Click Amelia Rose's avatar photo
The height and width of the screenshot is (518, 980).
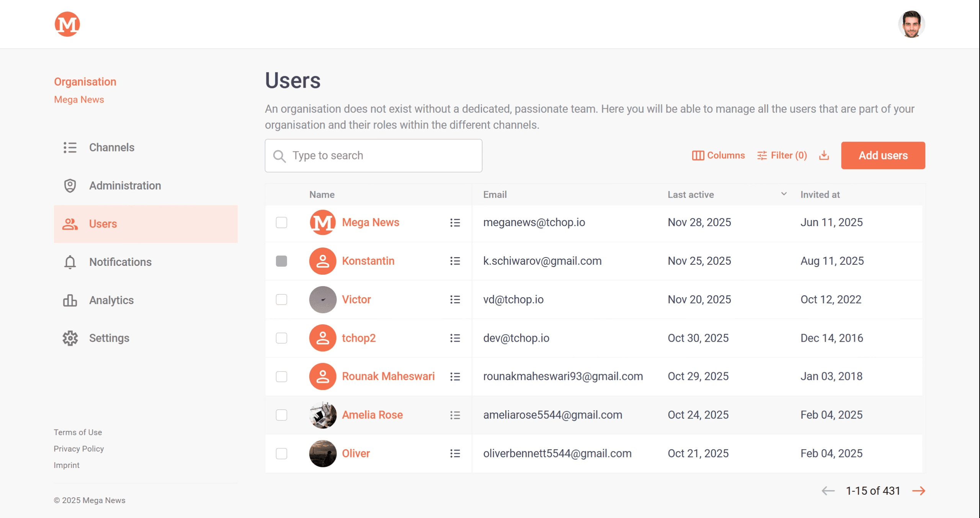(323, 415)
